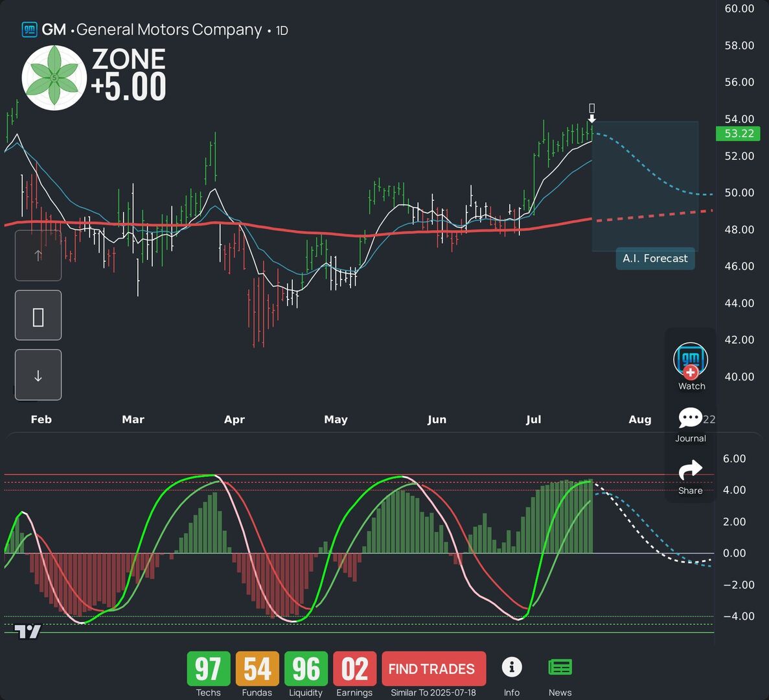This screenshot has height=700, width=769.
Task: Click the GM ticker symbol text
Action: tap(54, 30)
